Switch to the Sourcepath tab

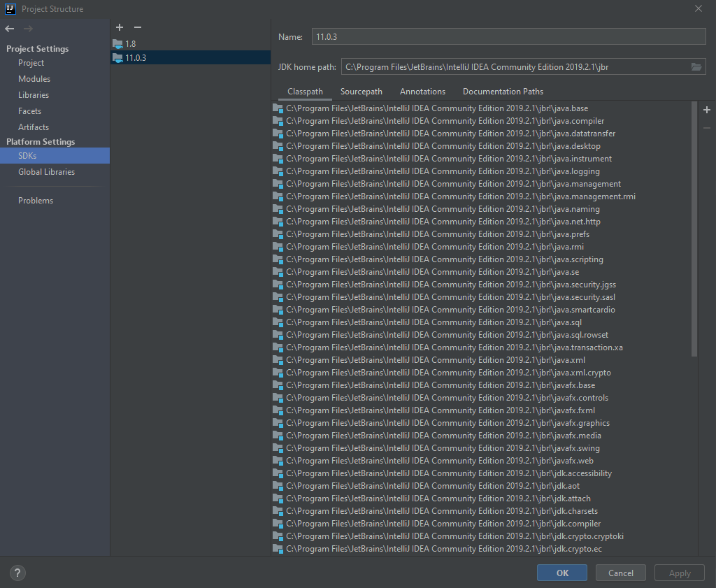tap(361, 92)
